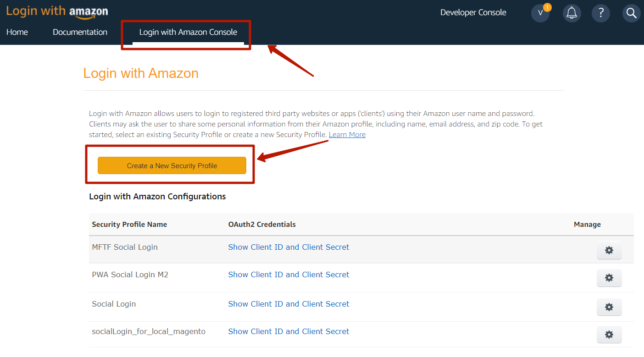The height and width of the screenshot is (357, 644).
Task: Click the Manage column header
Action: coord(587,225)
